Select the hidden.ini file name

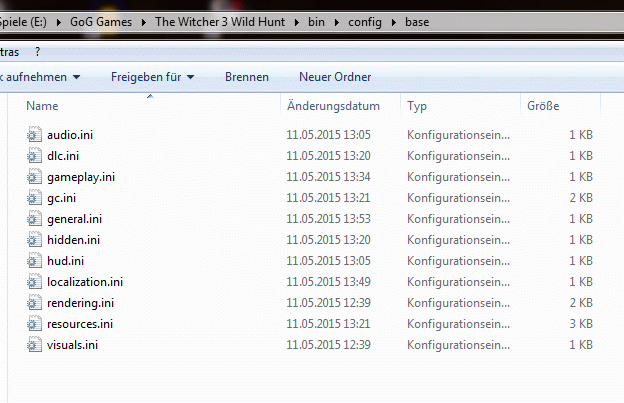(73, 240)
